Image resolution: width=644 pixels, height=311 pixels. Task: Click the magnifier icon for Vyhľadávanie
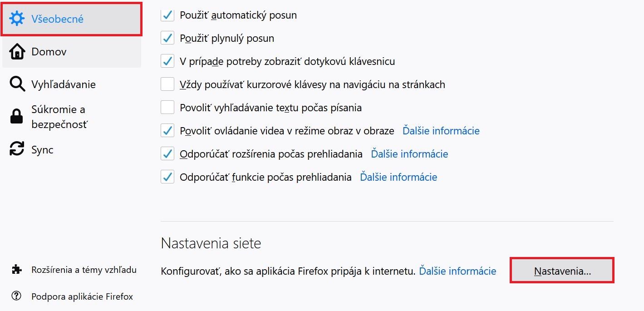pyautogui.click(x=17, y=84)
